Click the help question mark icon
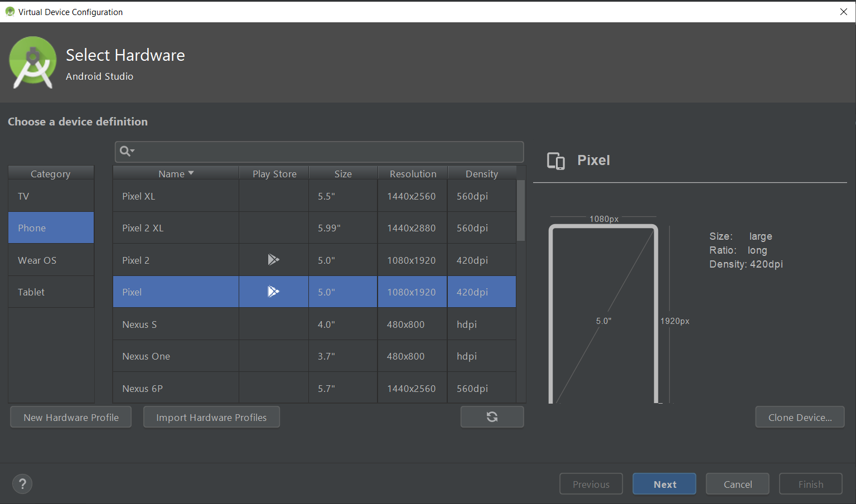This screenshot has height=504, width=856. 22,483
